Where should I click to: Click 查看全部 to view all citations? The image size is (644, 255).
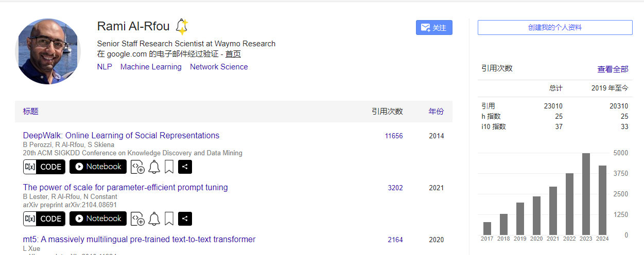(613, 69)
